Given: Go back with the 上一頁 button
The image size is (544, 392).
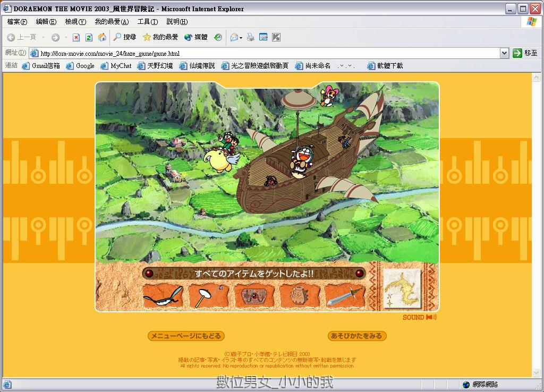Looking at the screenshot, I should click(x=21, y=37).
